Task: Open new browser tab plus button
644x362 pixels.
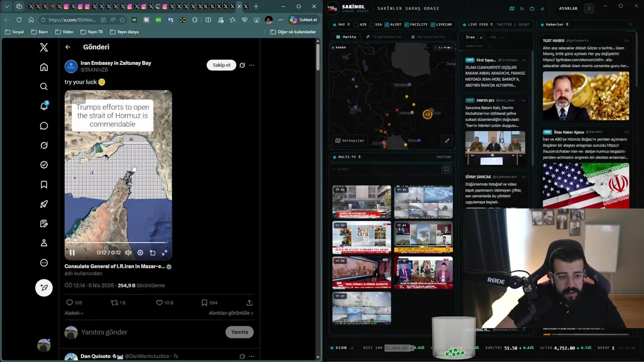Action: coord(256,7)
